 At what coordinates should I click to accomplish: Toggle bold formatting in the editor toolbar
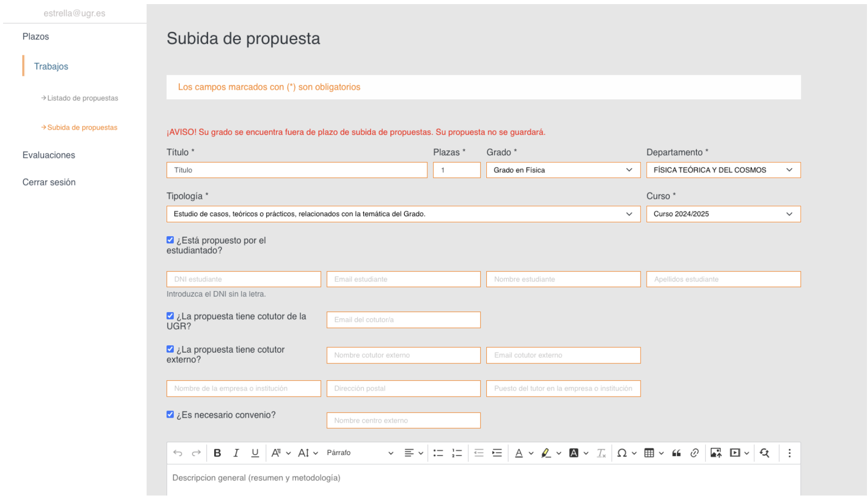217,453
